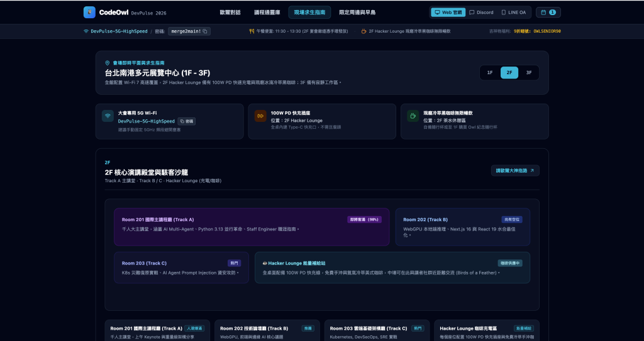Click the 能量補給 badge on Hacker Lounge card
Image resolution: width=644 pixels, height=341 pixels.
(524, 328)
